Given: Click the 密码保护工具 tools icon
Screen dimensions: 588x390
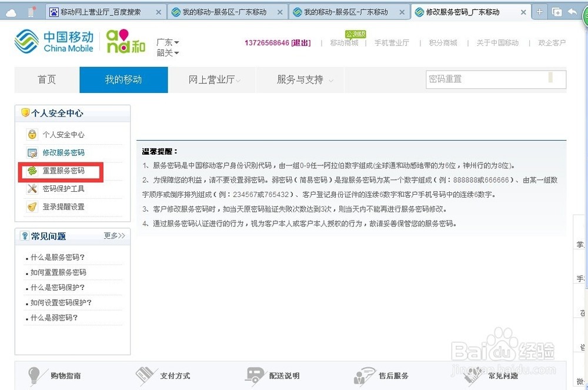Looking at the screenshot, I should click(x=32, y=189).
